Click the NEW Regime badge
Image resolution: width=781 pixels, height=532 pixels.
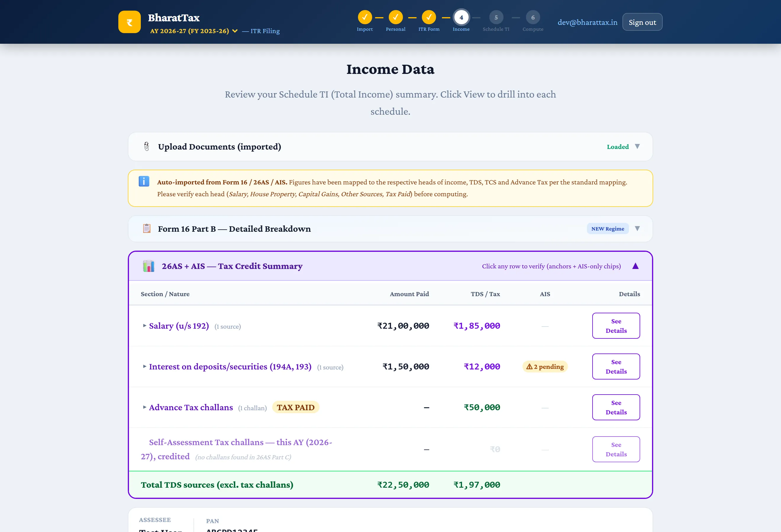(x=608, y=228)
